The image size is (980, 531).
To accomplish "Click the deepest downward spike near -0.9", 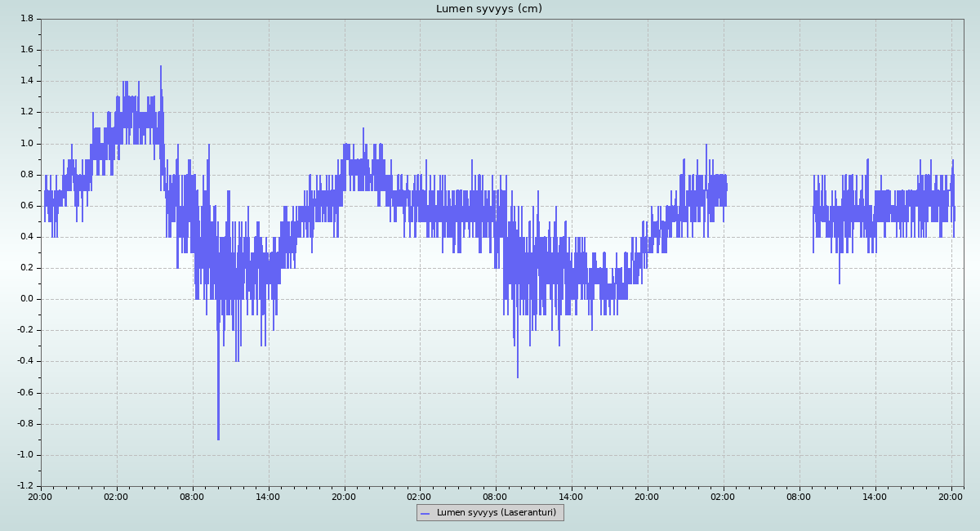I will [x=218, y=437].
